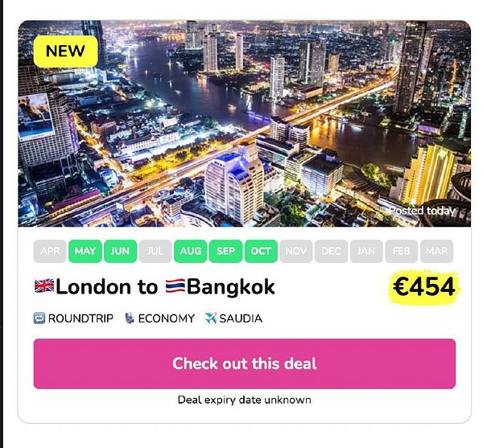Click the greyed NOV month chip

coord(296,251)
